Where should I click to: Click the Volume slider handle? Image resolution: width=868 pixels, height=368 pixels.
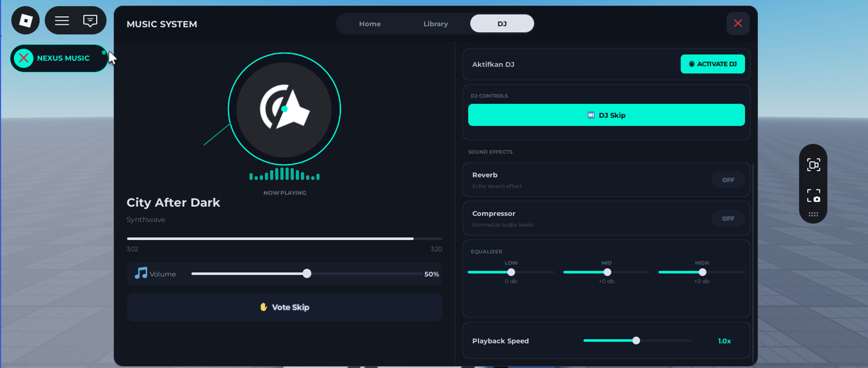tap(307, 274)
